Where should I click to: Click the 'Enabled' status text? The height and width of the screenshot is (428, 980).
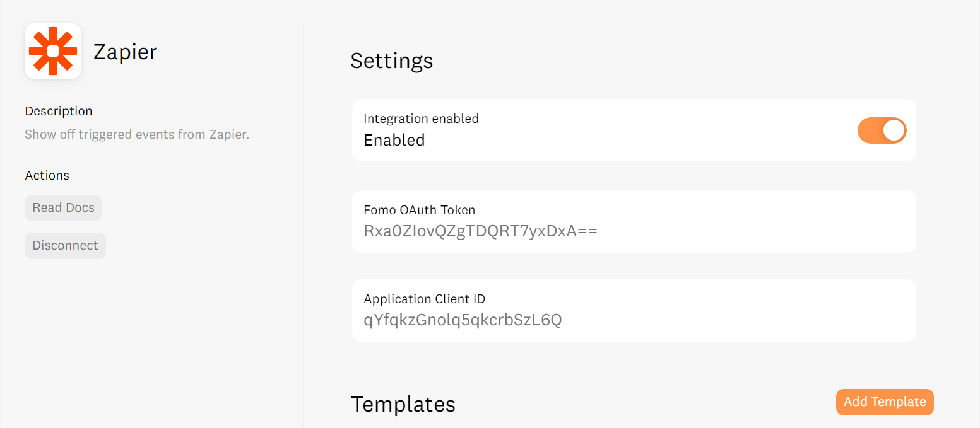394,141
